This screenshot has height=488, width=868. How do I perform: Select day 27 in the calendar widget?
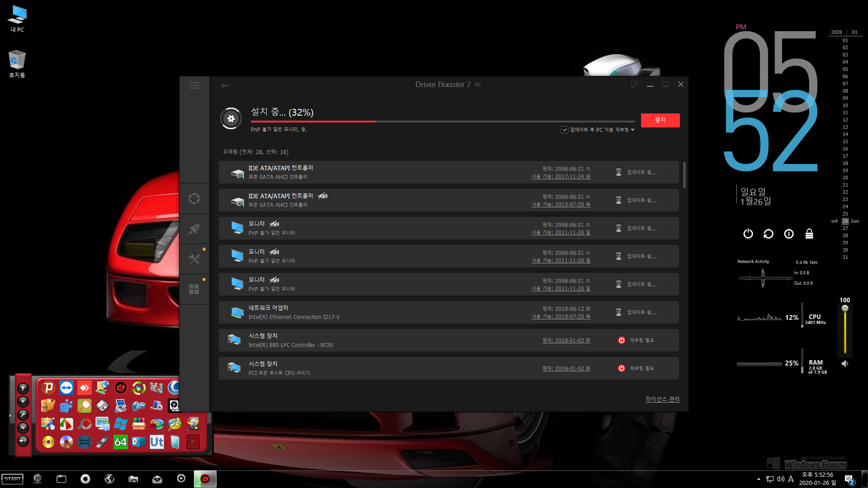coord(845,228)
